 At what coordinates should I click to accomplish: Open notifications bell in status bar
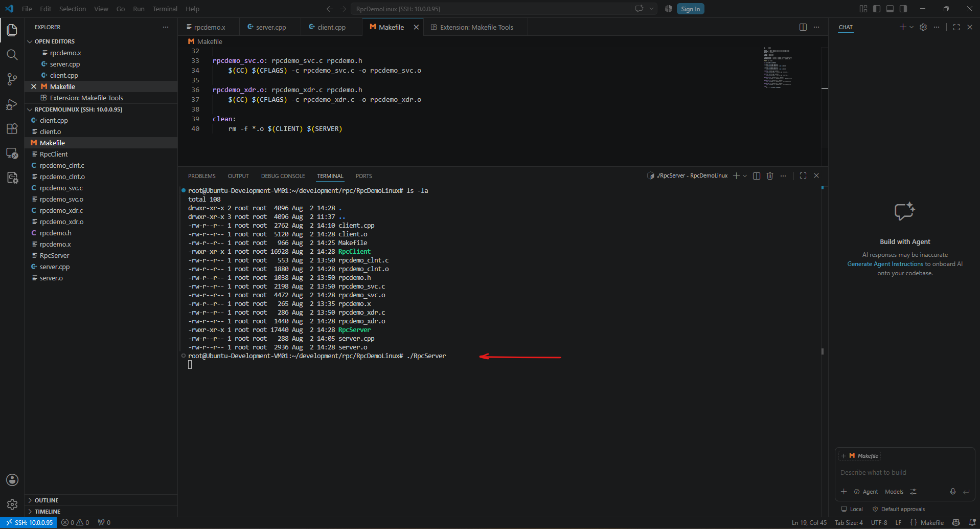tap(973, 522)
